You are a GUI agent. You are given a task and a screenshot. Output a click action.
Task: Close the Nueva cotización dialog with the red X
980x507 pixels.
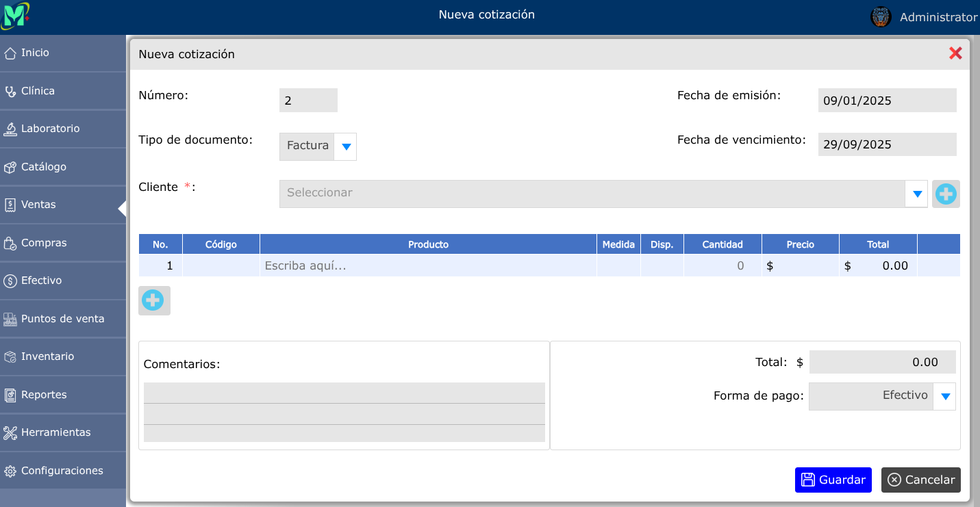955,53
